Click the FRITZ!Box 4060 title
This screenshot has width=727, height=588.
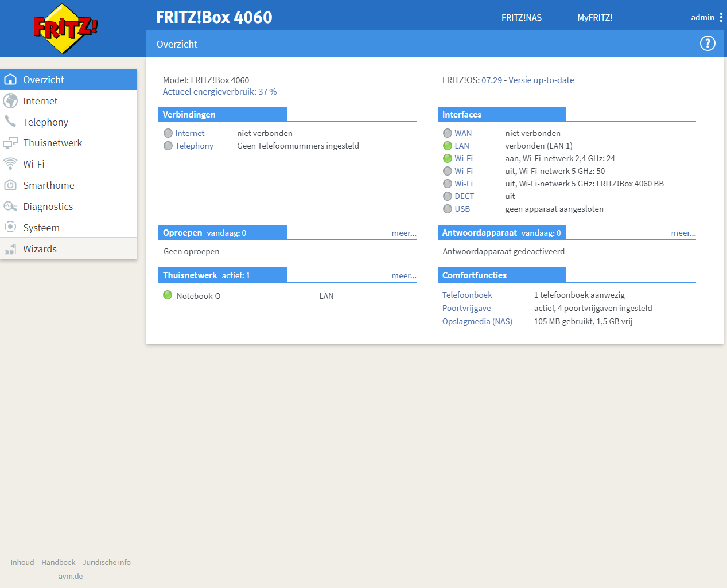click(x=214, y=17)
